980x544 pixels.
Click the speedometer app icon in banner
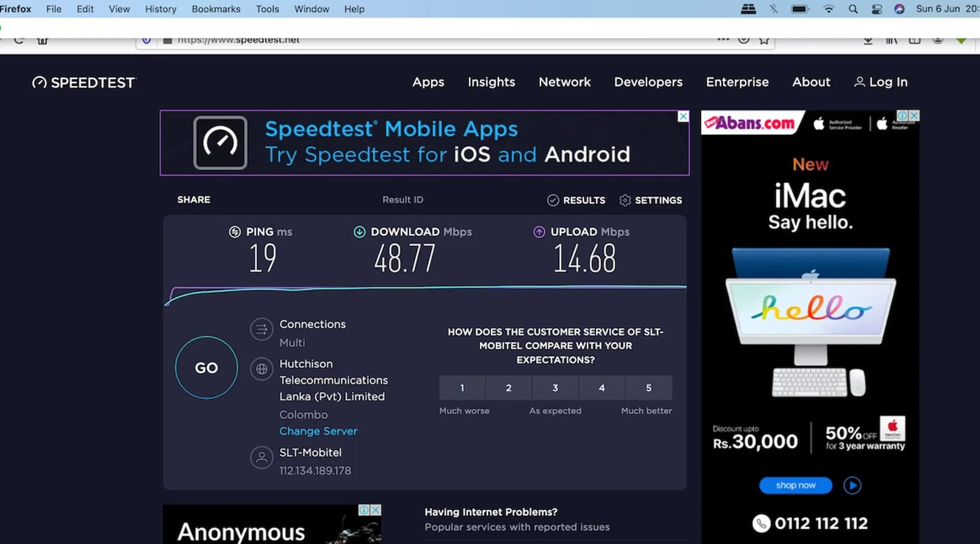click(x=220, y=143)
